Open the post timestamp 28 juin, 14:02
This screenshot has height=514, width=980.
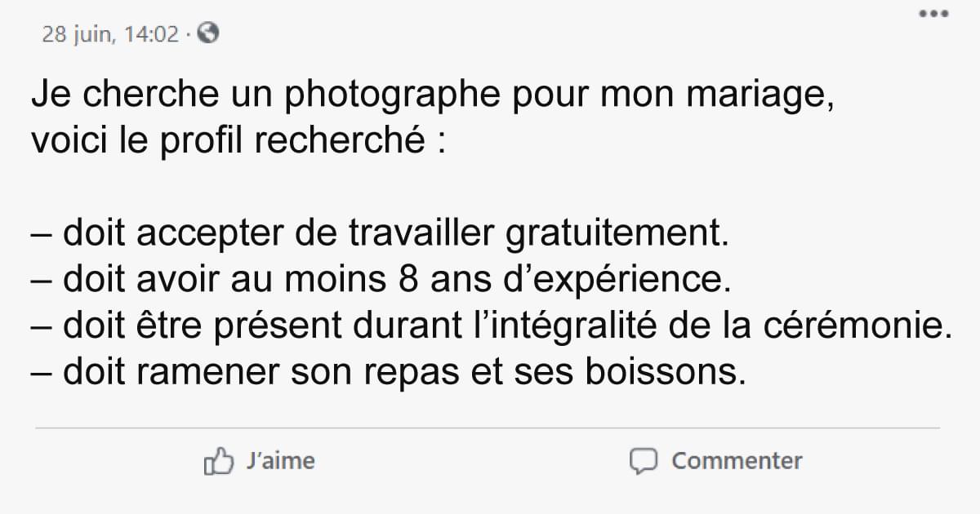[x=110, y=35]
